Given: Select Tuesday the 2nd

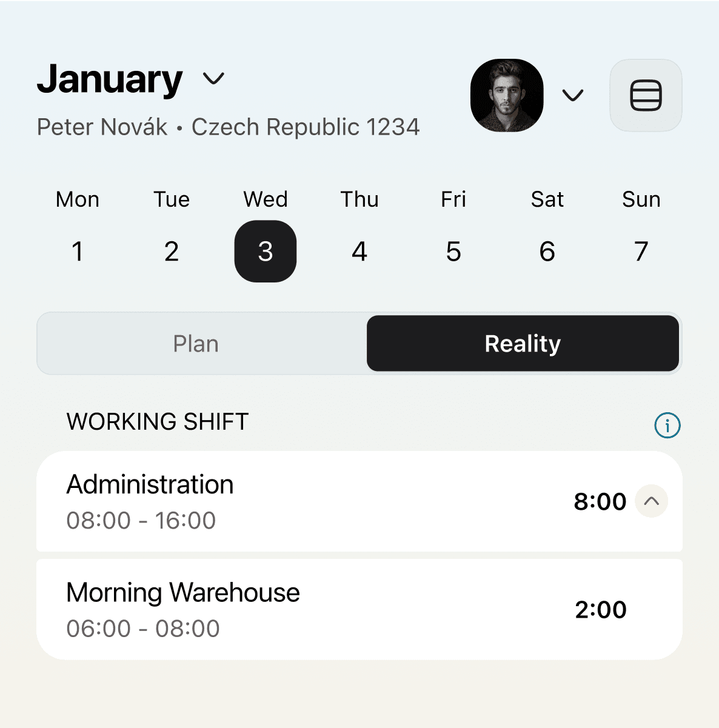Looking at the screenshot, I should [172, 251].
